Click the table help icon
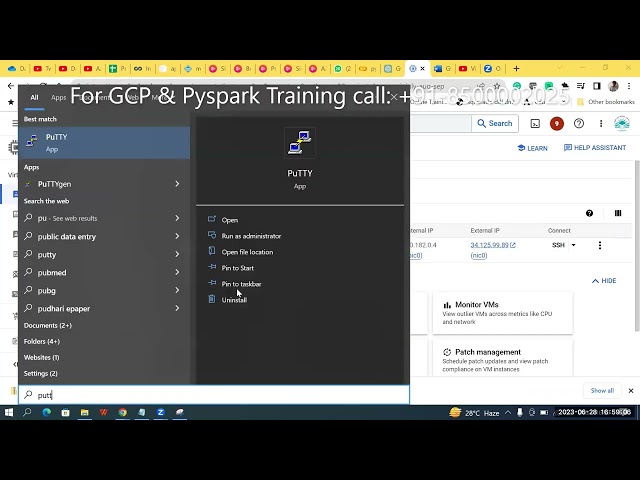 click(x=589, y=213)
